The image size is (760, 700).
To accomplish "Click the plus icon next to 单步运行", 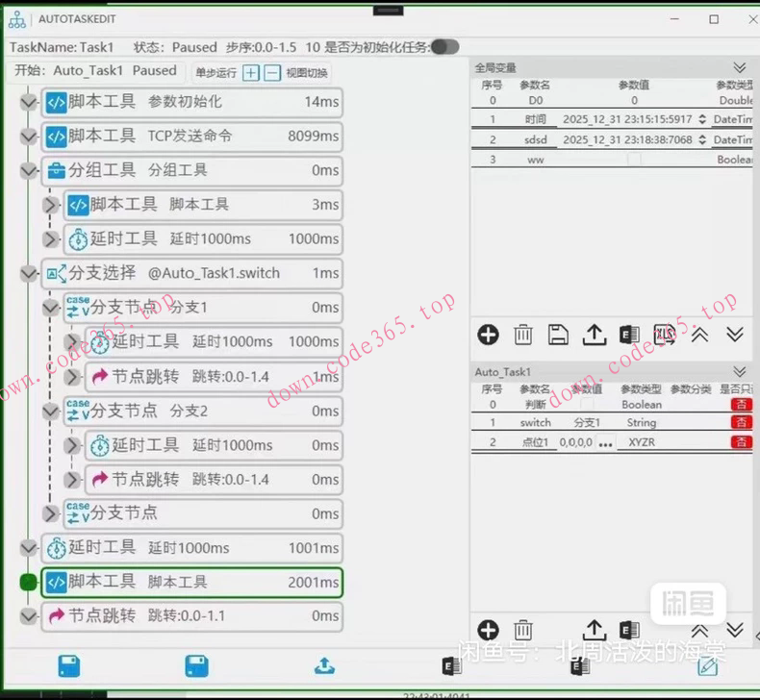I will click(251, 73).
